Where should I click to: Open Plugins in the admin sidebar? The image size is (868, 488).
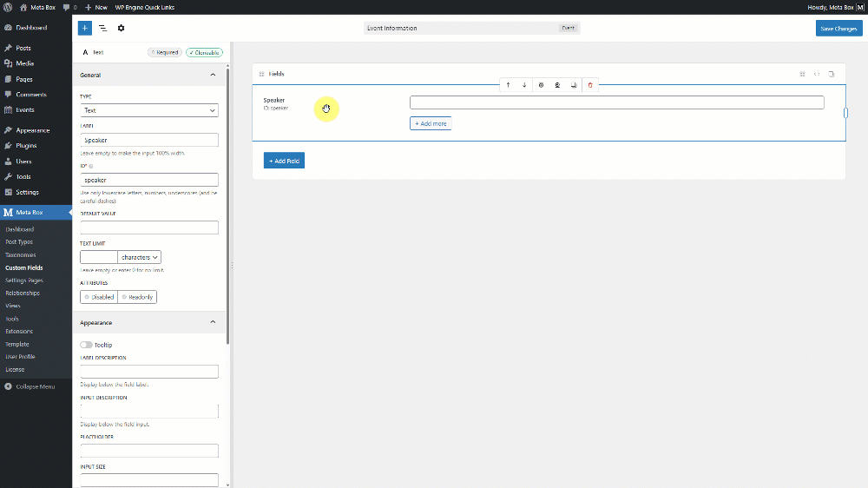26,146
